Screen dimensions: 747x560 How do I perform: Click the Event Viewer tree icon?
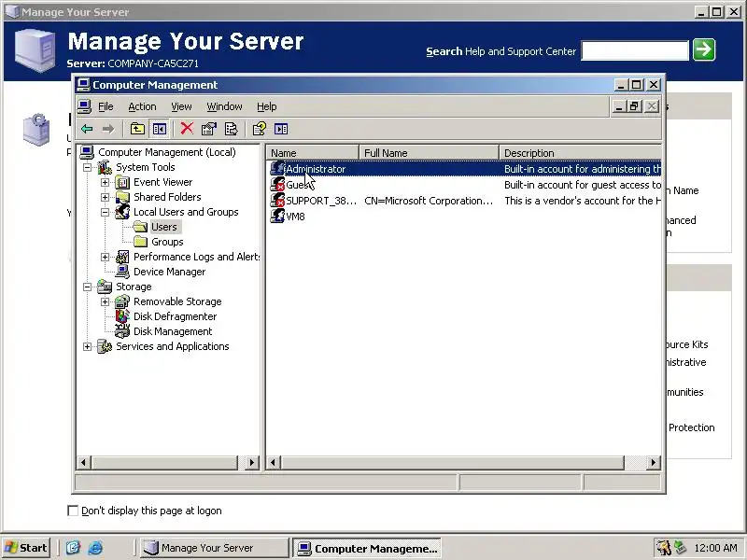122,182
